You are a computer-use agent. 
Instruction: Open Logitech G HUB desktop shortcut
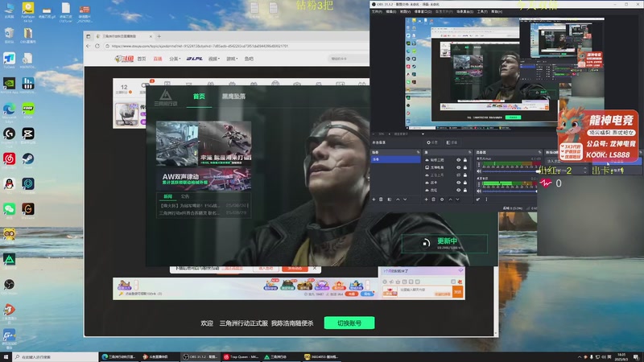pyautogui.click(x=9, y=134)
